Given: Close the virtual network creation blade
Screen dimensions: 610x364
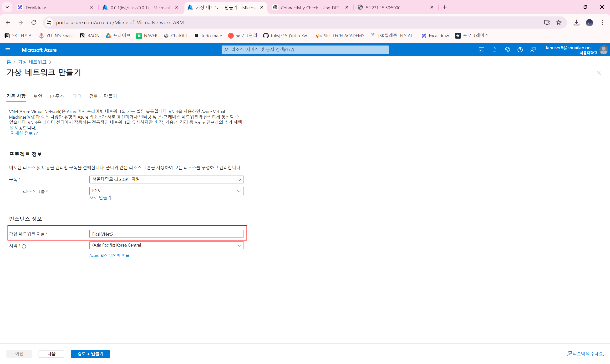Looking at the screenshot, I should click(x=599, y=73).
